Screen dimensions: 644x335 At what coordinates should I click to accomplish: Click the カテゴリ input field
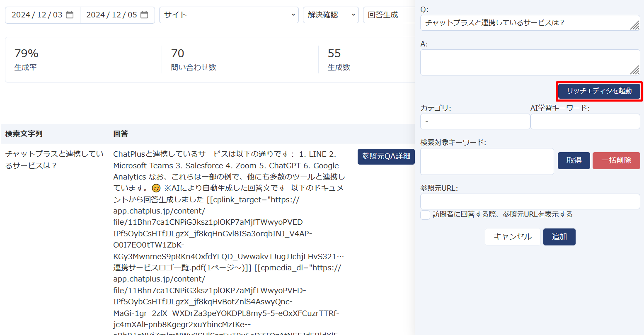[x=475, y=121]
